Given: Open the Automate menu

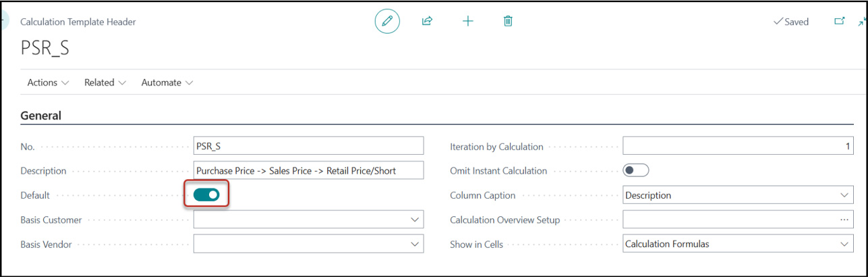Looking at the screenshot, I should tap(167, 82).
